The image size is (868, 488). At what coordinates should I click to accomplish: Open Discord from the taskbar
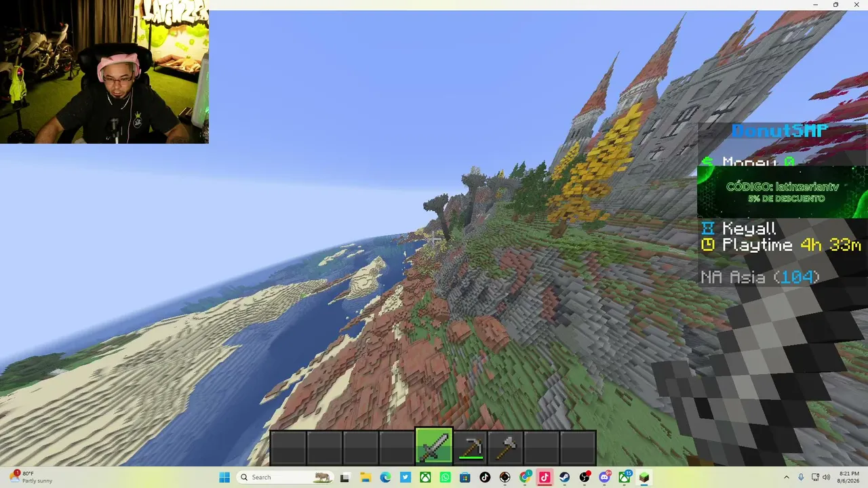(x=604, y=477)
